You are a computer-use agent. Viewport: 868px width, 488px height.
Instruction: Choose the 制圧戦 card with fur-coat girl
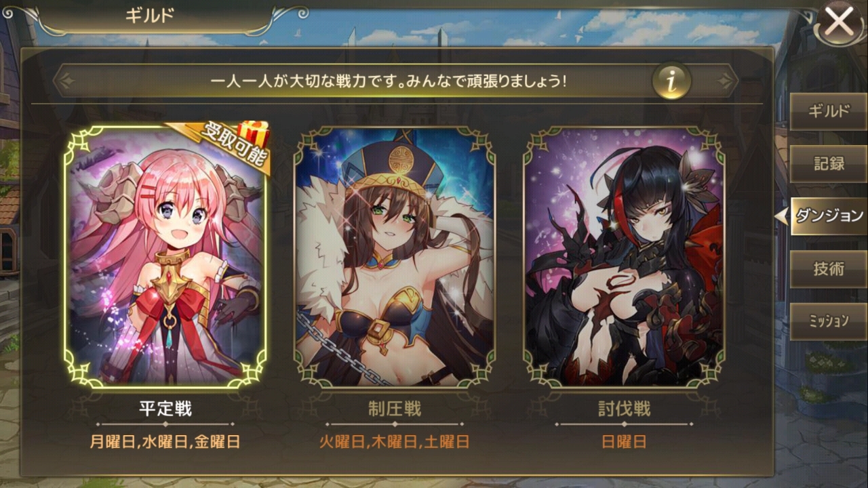tap(395, 255)
